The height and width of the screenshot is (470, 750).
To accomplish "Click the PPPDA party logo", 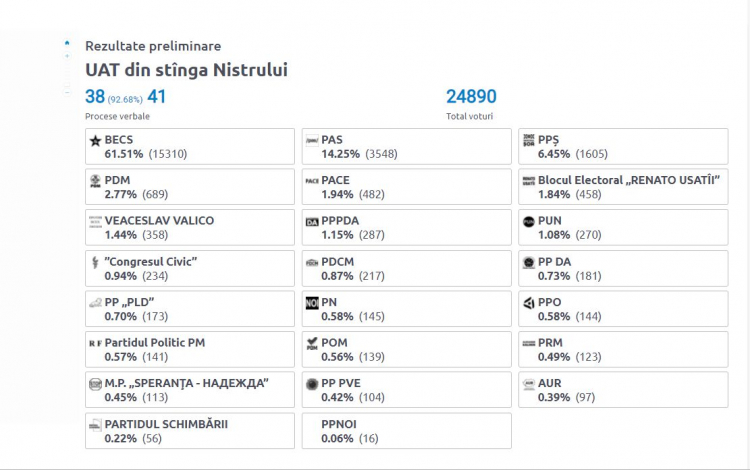I will (312, 222).
